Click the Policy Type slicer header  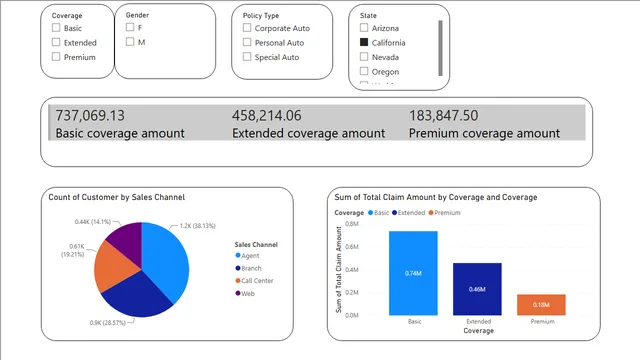click(261, 16)
